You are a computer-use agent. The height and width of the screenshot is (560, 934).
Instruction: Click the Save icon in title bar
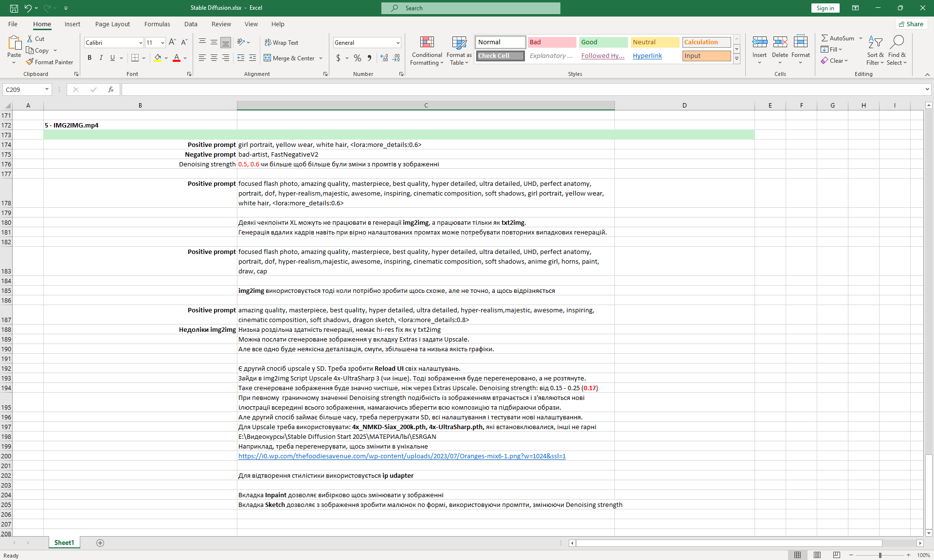coord(14,8)
